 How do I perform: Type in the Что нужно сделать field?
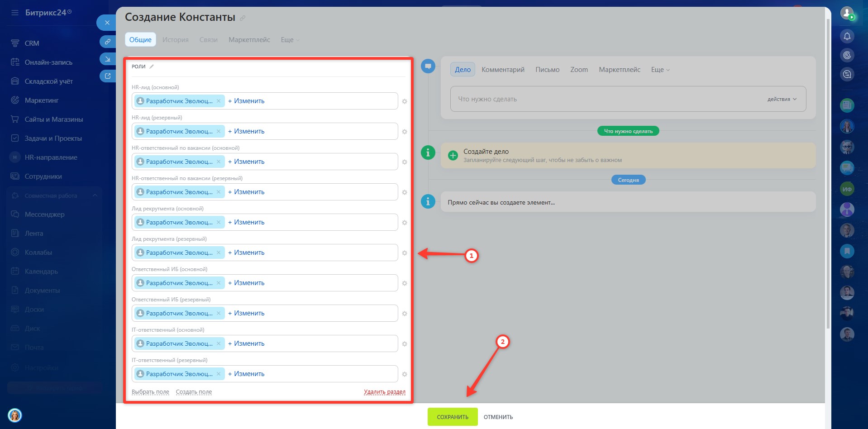[606, 99]
